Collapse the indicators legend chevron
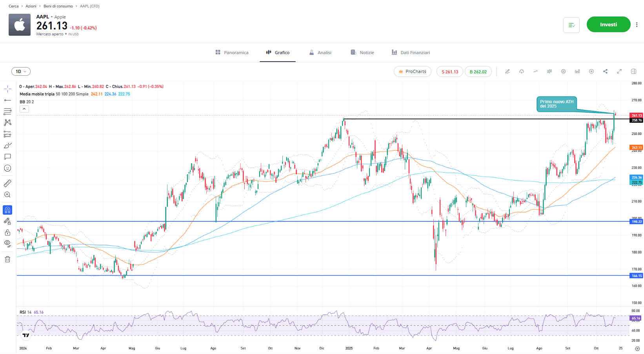The width and height of the screenshot is (644, 354). (x=24, y=109)
